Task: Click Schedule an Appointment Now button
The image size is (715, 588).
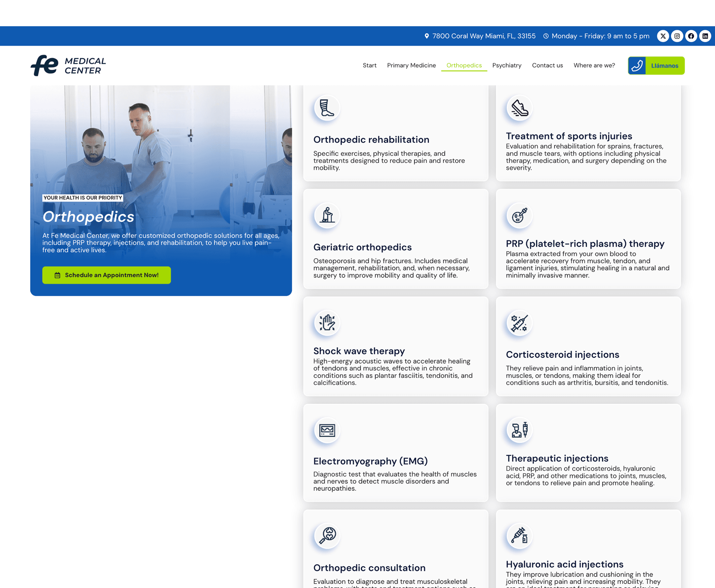Action: 106,275
